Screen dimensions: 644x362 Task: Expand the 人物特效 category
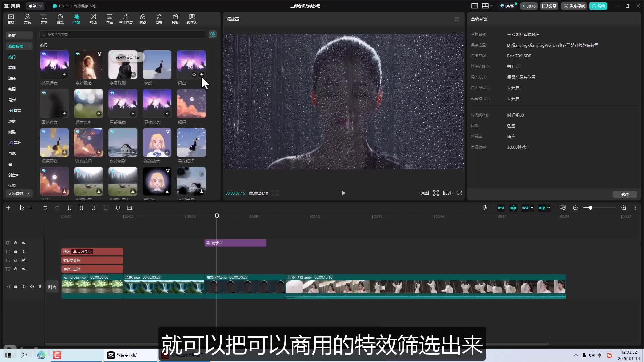(29, 194)
